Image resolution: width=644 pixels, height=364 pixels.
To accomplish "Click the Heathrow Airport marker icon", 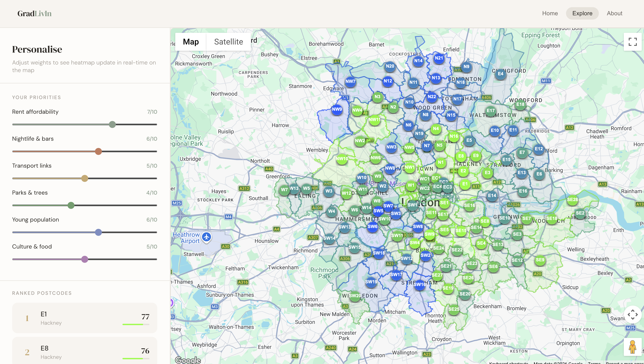I will click(x=207, y=237).
